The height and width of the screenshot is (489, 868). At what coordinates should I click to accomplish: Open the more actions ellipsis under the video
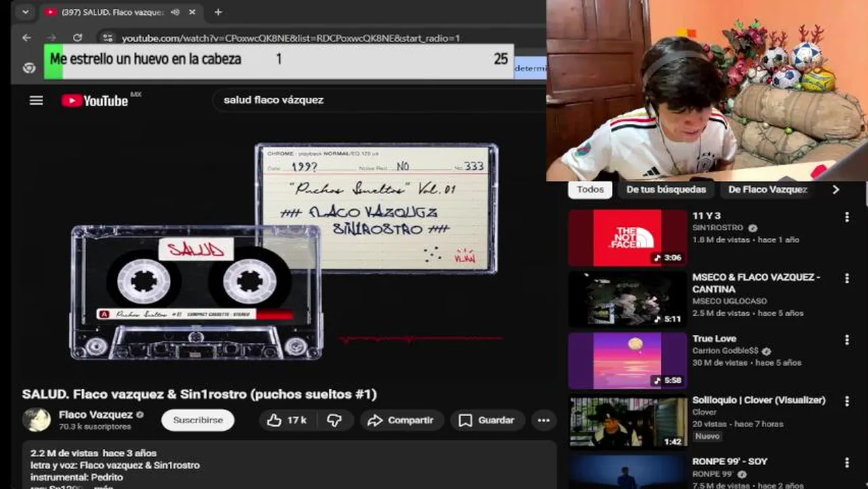543,420
